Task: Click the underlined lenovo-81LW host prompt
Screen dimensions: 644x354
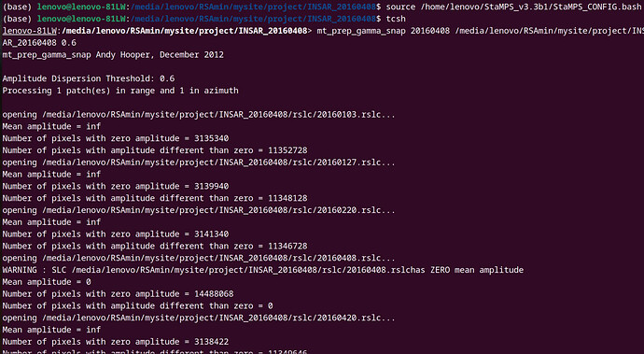Action: [29, 31]
